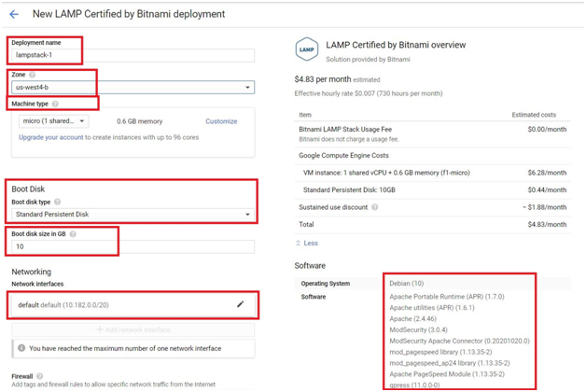
Task: Click the Boot disk size help icon
Action: (73, 234)
